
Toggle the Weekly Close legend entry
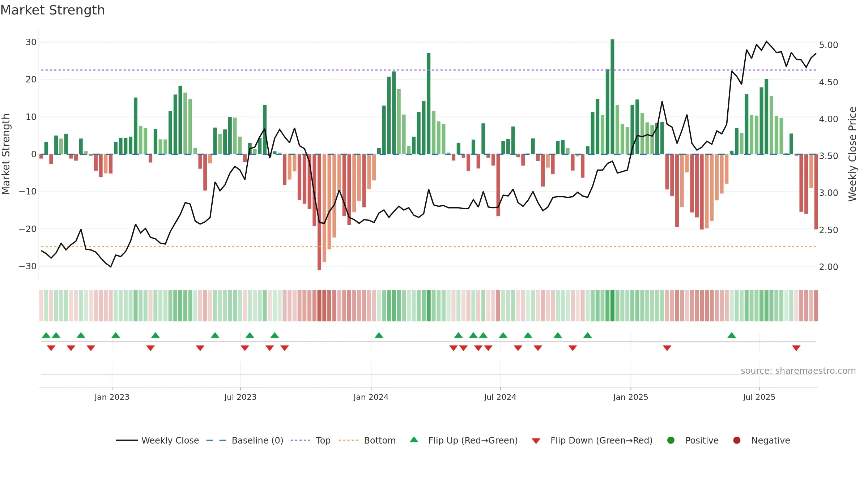tap(157, 440)
